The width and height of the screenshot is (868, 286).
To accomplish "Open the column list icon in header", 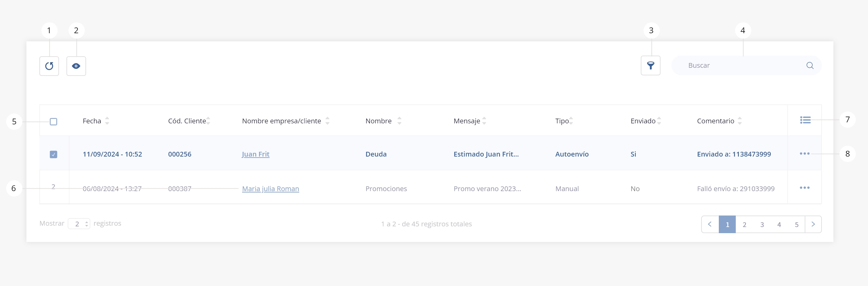I will tap(805, 120).
